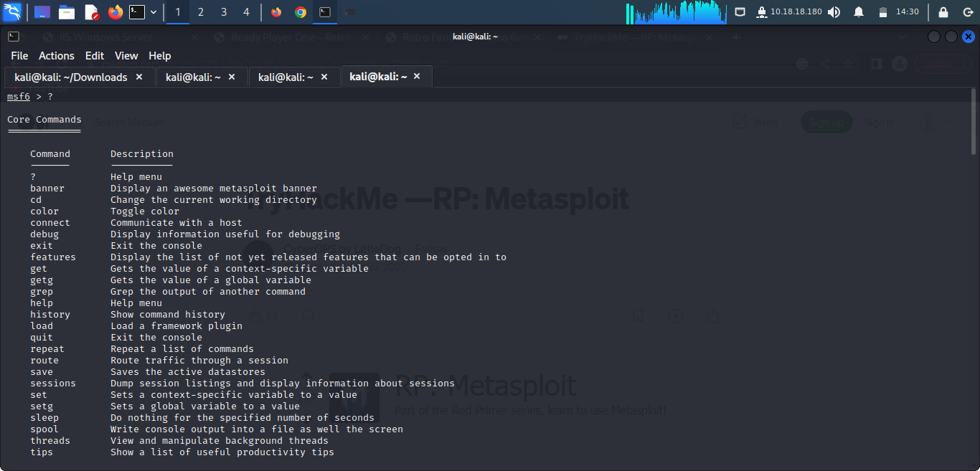This screenshot has height=471, width=980.
Task: Click the 'banner' command name
Action: pos(47,189)
